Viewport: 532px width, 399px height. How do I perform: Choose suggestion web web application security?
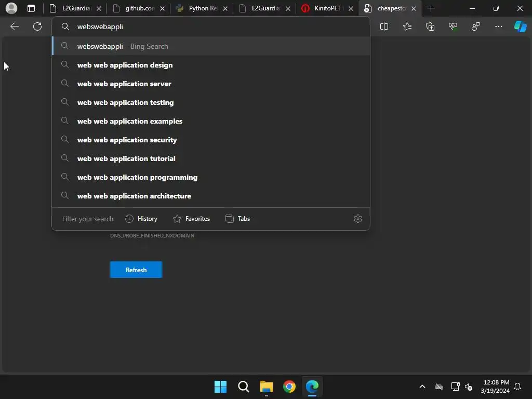click(x=211, y=139)
